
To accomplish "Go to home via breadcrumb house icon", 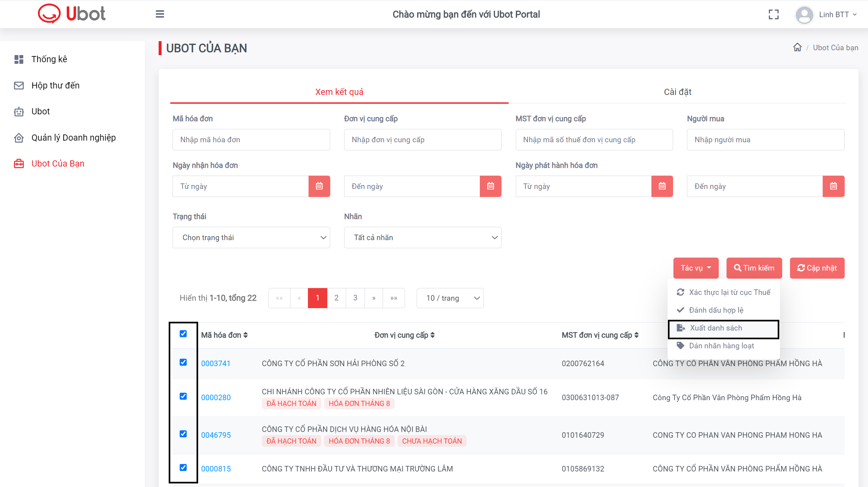I will coord(797,47).
